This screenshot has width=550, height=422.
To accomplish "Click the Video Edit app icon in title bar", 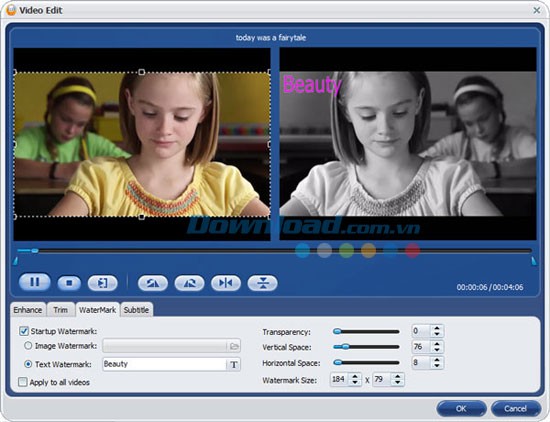I will point(11,10).
